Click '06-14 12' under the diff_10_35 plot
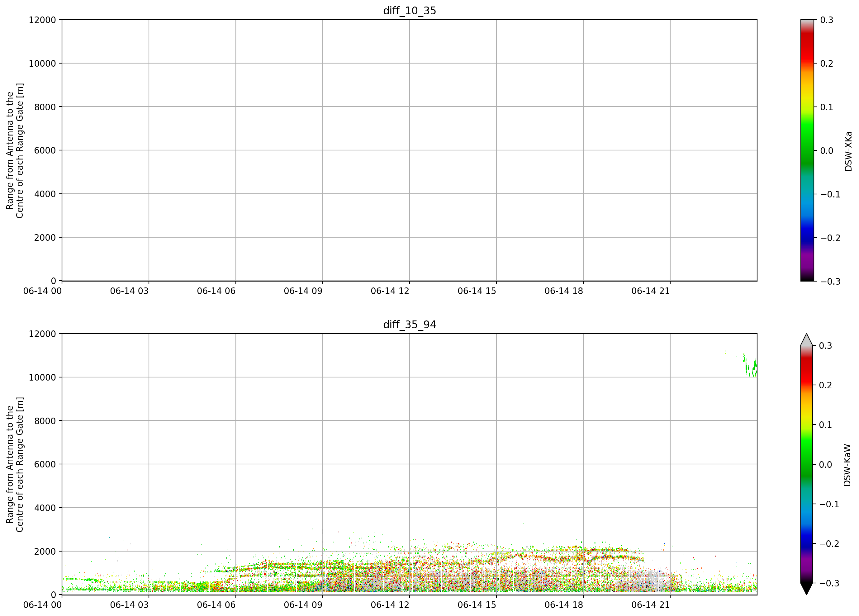The image size is (859, 616). 390,291
